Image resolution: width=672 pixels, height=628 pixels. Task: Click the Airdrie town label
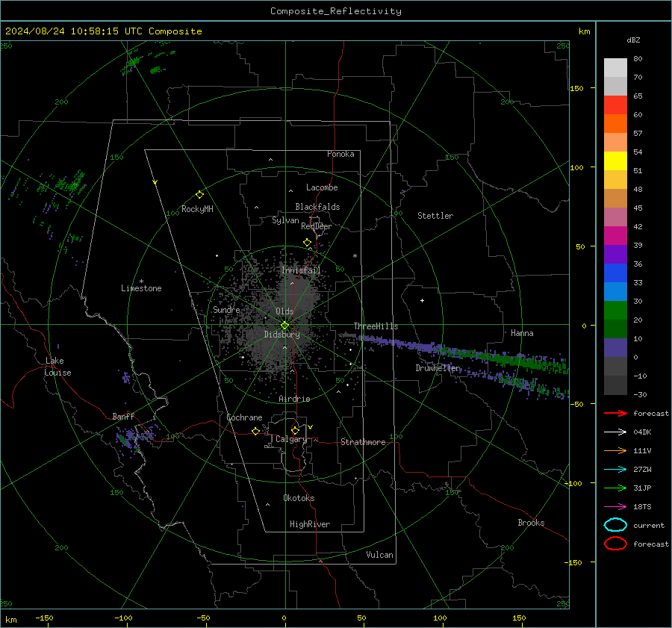pyautogui.click(x=294, y=399)
